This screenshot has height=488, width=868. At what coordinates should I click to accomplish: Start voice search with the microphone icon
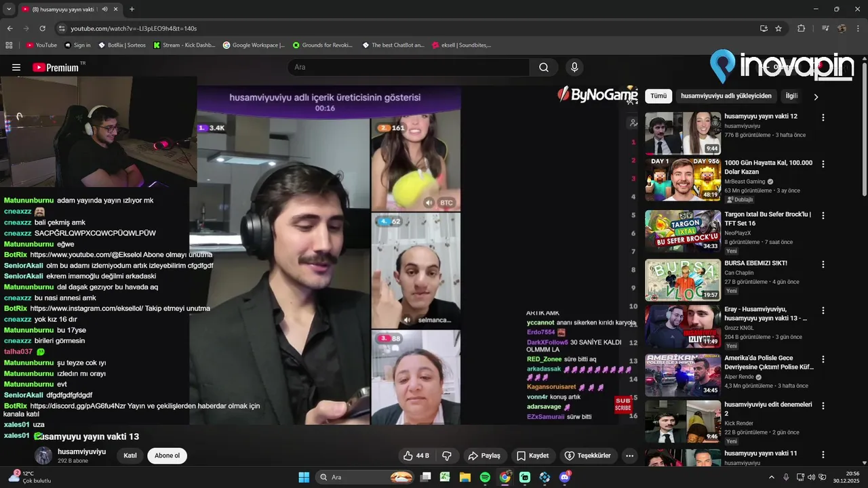(574, 67)
